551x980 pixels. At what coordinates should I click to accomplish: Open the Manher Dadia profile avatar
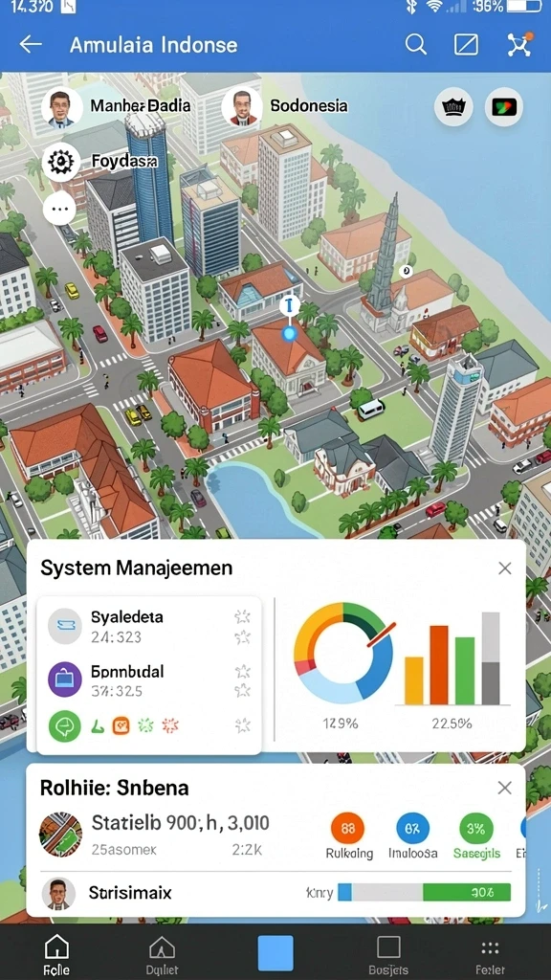pyautogui.click(x=62, y=107)
